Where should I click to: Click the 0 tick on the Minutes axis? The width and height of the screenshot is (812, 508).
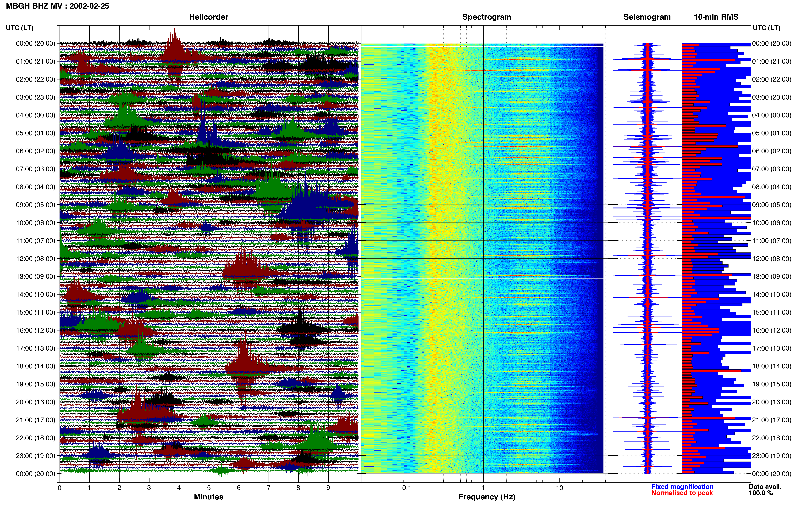coord(59,488)
